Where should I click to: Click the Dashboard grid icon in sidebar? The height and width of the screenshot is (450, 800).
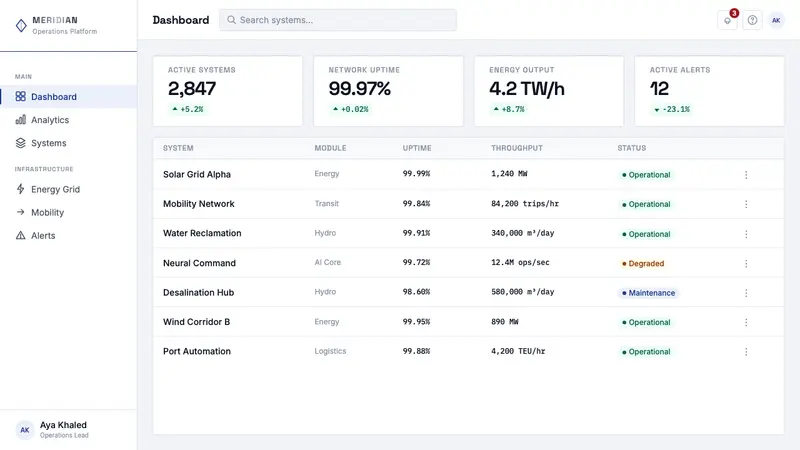click(x=20, y=96)
